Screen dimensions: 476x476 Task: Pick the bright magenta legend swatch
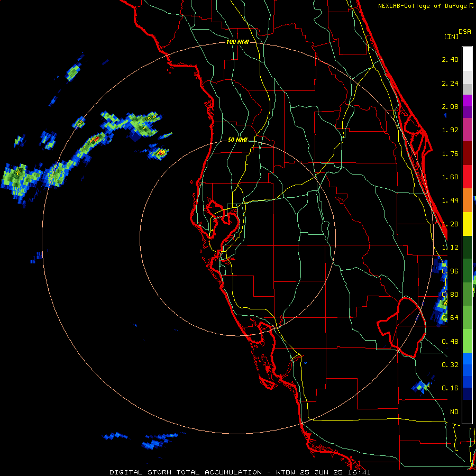pyautogui.click(x=467, y=100)
